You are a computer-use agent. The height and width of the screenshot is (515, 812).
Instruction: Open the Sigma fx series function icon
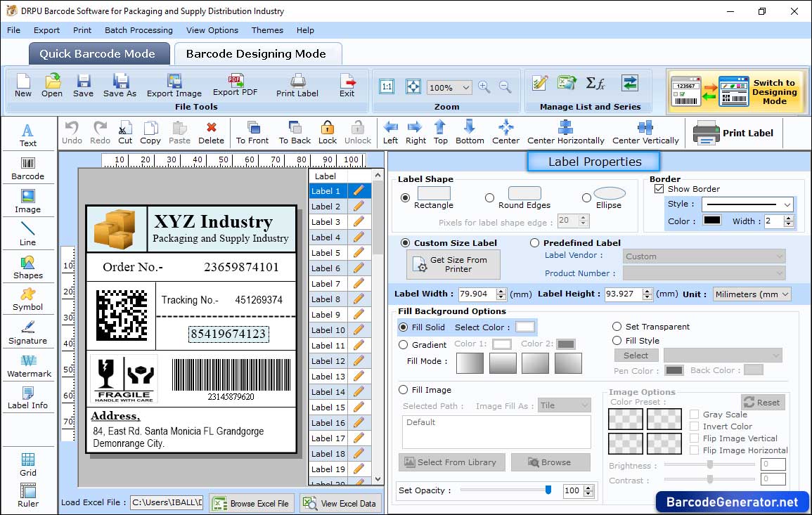click(595, 83)
